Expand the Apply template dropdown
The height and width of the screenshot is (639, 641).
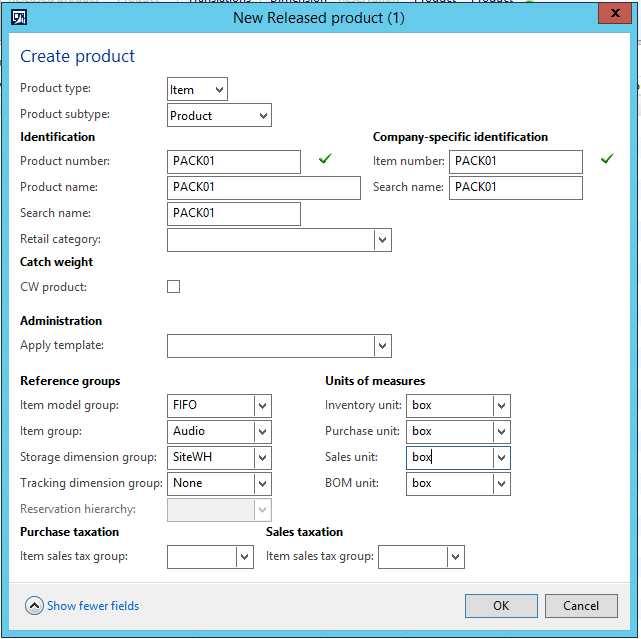pyautogui.click(x=381, y=346)
